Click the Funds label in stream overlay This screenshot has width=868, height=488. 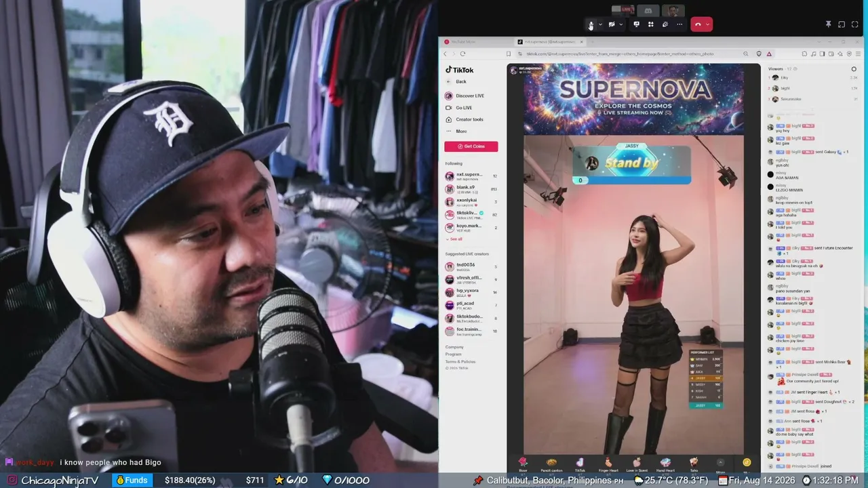click(132, 480)
